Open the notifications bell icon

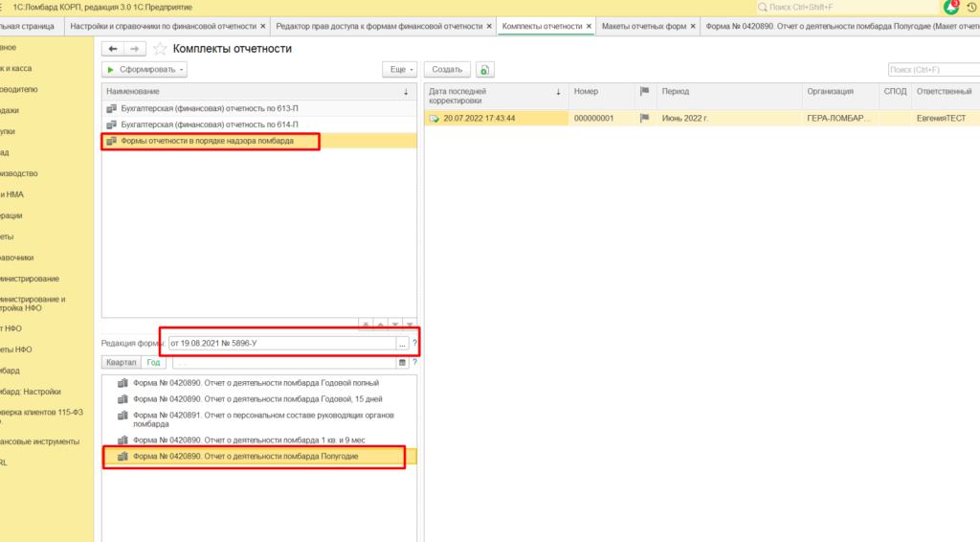(949, 7)
